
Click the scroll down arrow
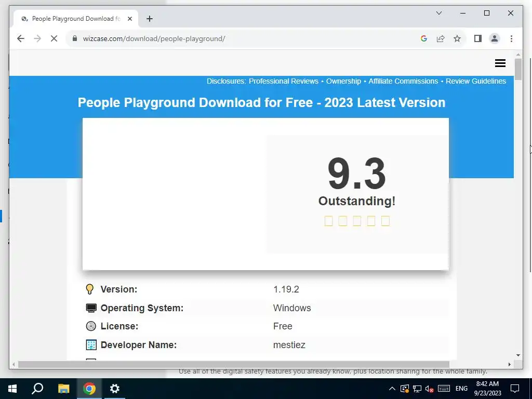[x=518, y=355]
